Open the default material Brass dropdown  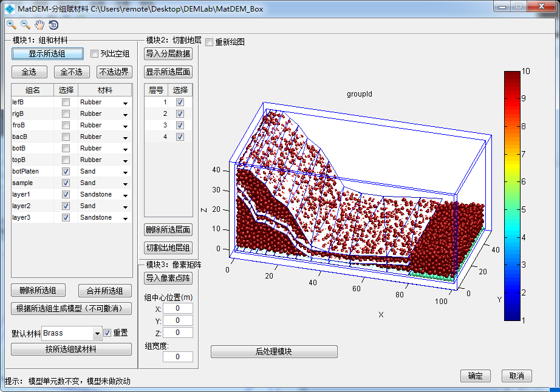tap(97, 334)
